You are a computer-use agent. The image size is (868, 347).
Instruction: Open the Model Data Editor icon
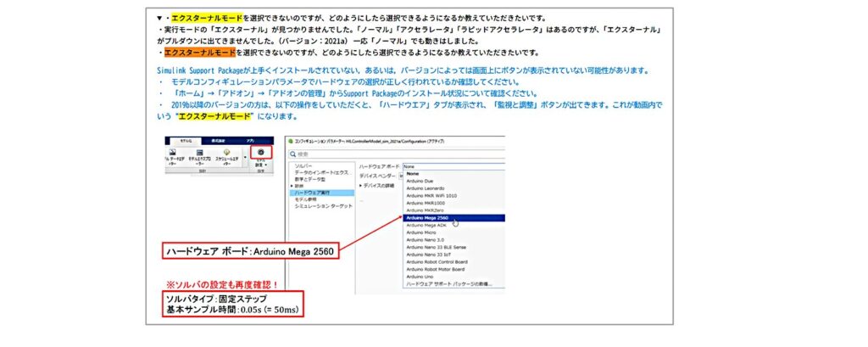tap(171, 154)
